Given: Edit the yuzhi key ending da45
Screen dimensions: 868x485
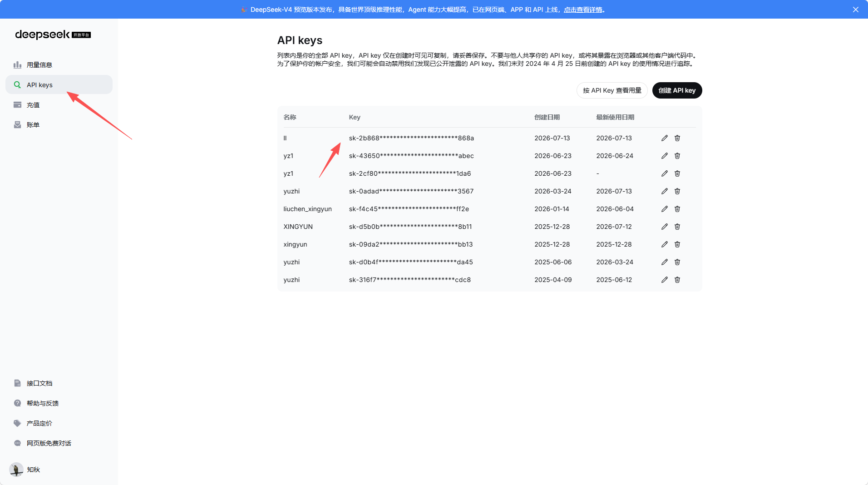Looking at the screenshot, I should 665,262.
